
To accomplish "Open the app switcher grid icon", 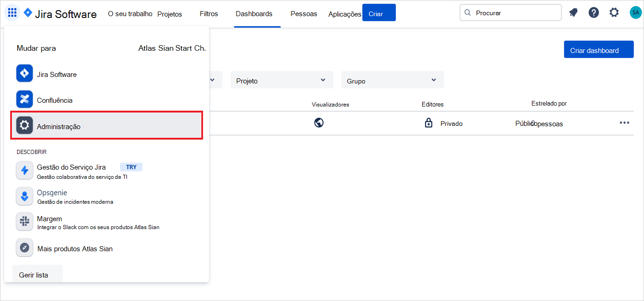I will click(12, 12).
